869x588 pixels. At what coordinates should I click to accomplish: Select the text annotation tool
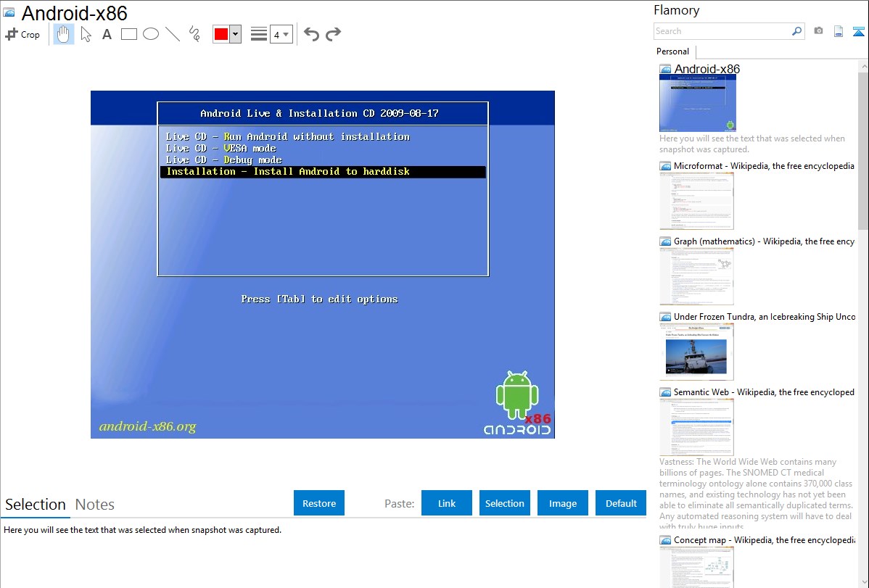point(107,34)
